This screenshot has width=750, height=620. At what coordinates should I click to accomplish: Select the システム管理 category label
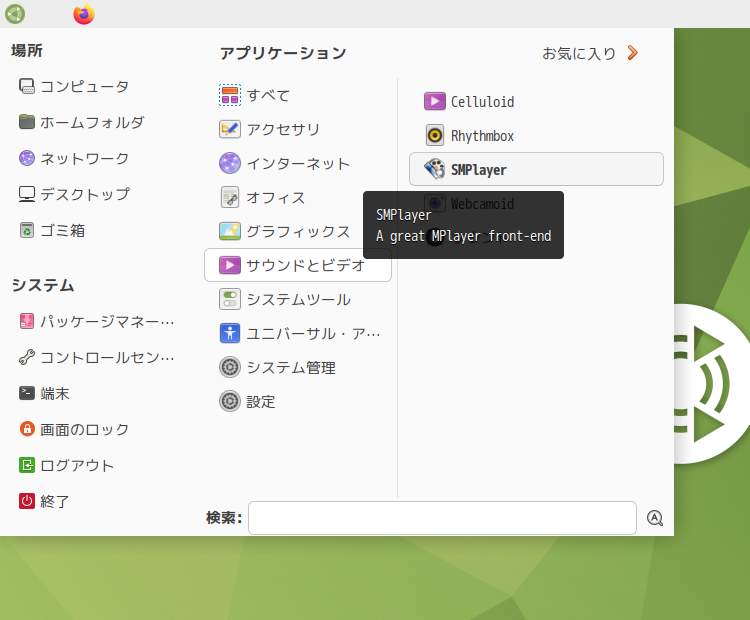[x=291, y=367]
